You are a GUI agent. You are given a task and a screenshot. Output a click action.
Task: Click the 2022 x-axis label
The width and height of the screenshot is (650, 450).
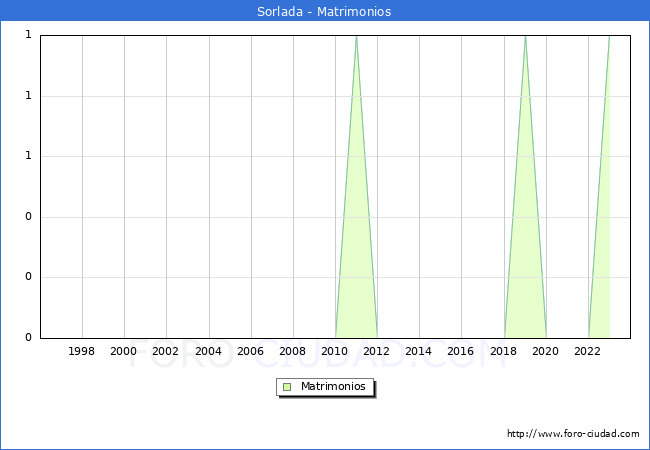(587, 351)
